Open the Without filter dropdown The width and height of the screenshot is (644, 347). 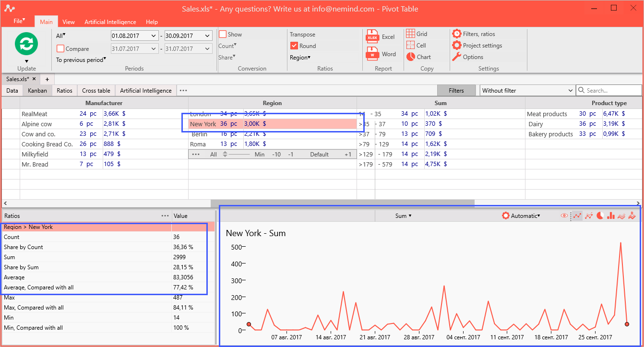[527, 90]
